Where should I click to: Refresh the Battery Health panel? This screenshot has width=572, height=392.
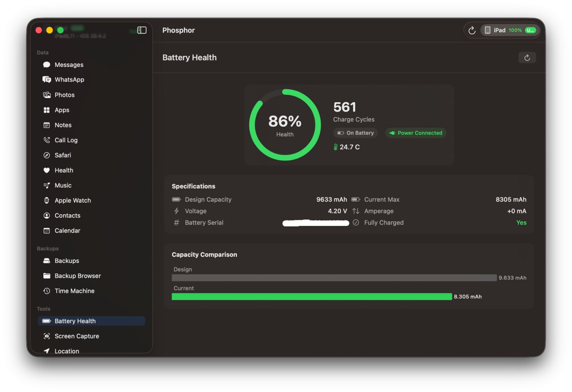[527, 58]
